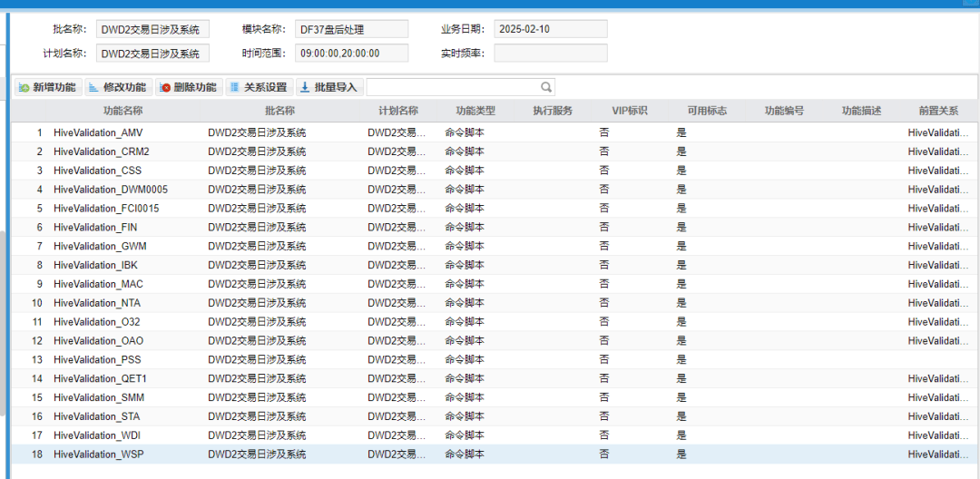The image size is (980, 479).
Task: Click the search magnifier icon
Action: 545,87
